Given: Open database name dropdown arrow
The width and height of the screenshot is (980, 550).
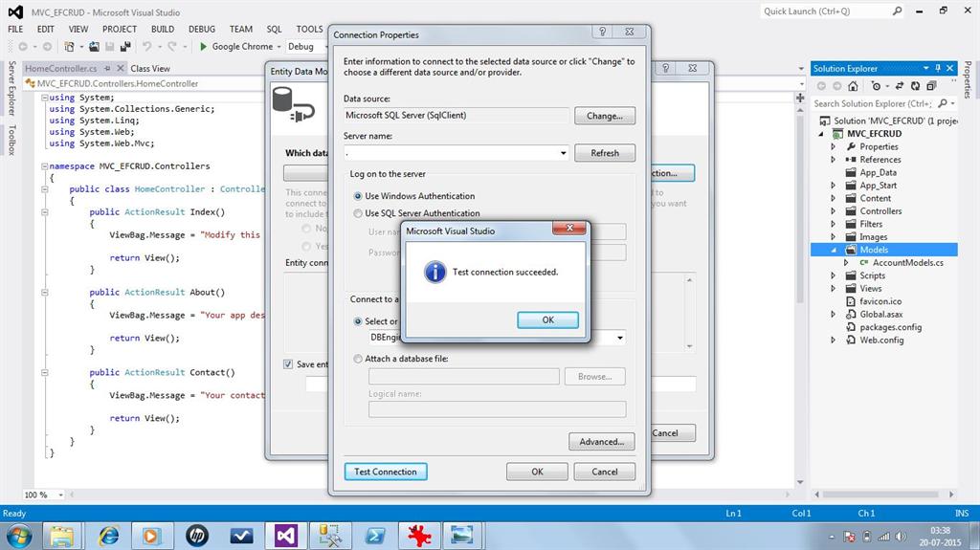Looking at the screenshot, I should click(x=620, y=338).
